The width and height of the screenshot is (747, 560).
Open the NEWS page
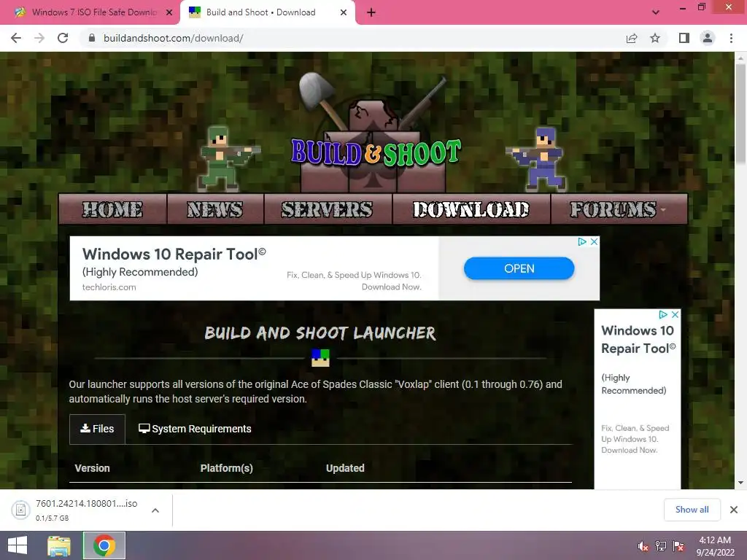[x=215, y=209]
